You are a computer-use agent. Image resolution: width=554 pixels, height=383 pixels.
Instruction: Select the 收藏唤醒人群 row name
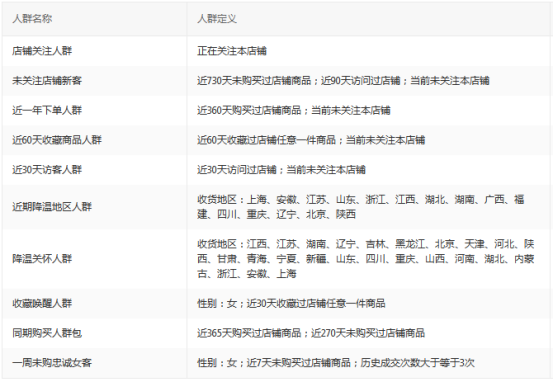click(x=42, y=303)
